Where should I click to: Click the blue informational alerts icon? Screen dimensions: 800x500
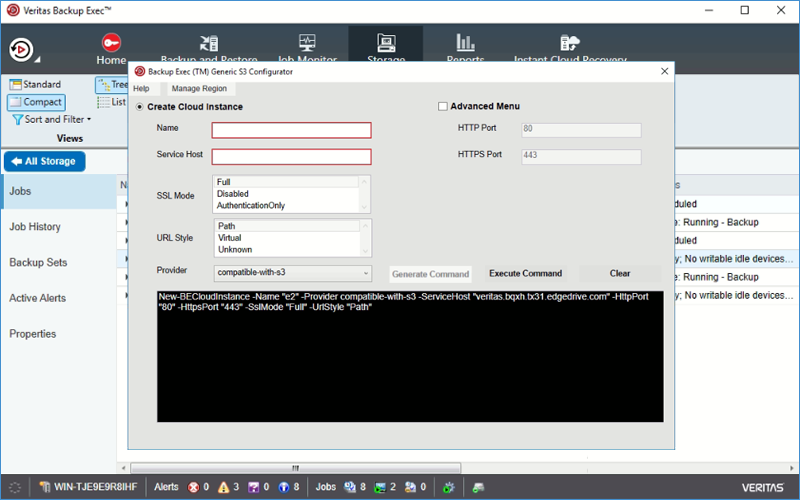coord(284,487)
